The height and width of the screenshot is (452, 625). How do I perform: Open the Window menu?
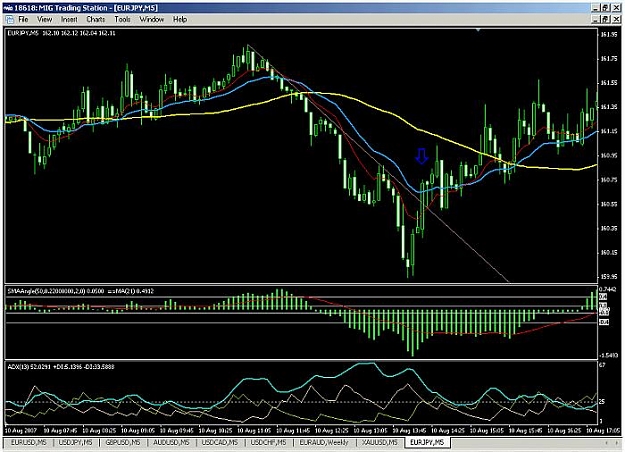point(151,19)
